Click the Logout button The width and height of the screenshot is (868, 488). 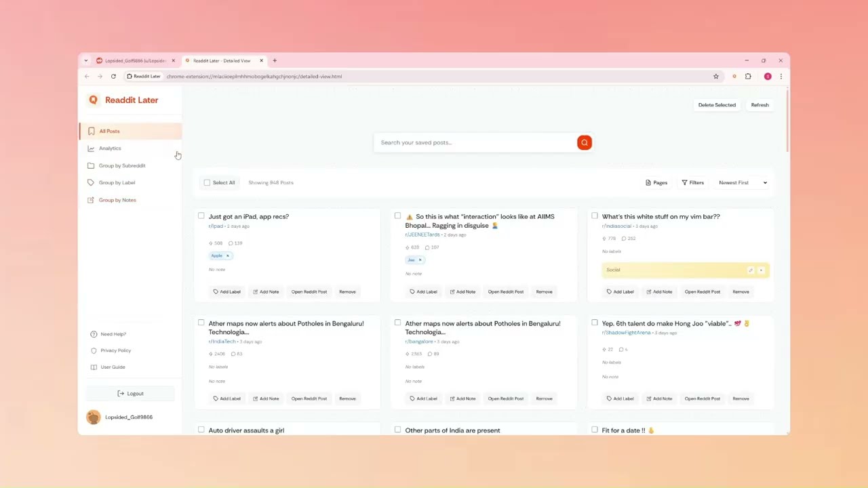click(130, 393)
